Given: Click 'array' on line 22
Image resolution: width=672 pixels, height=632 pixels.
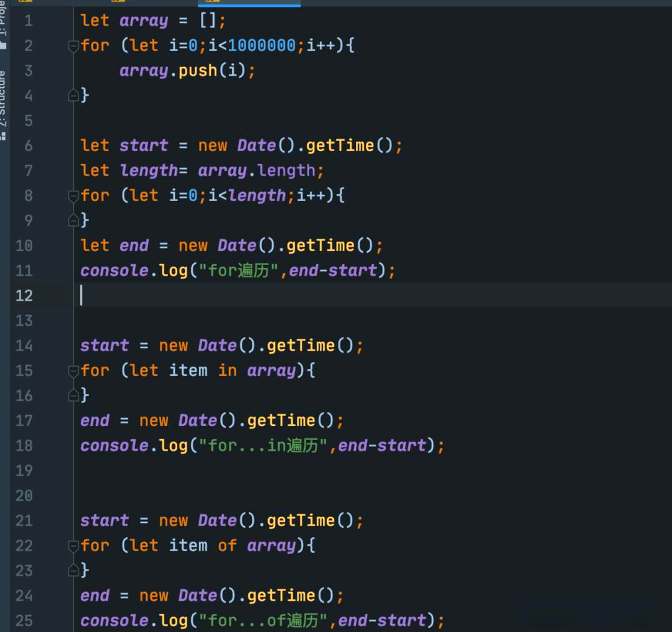Looking at the screenshot, I should point(271,546).
